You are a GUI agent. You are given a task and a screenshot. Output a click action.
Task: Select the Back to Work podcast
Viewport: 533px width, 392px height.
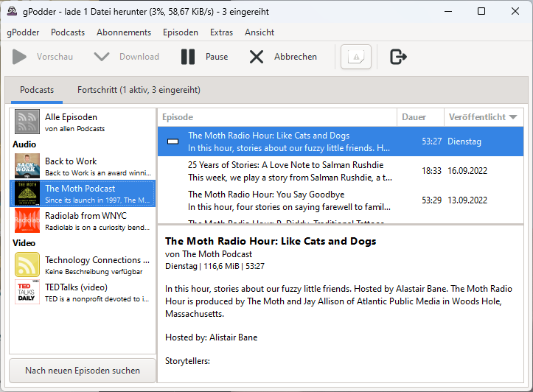[83, 166]
